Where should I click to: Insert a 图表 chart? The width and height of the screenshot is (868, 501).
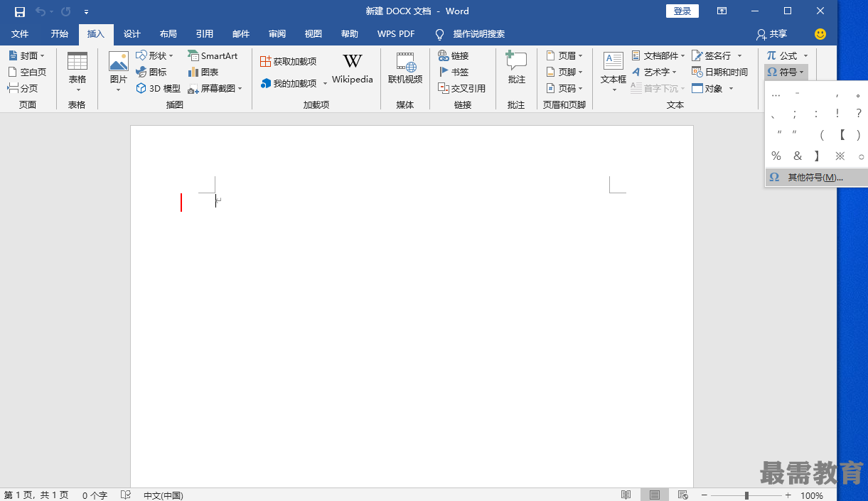coord(203,72)
